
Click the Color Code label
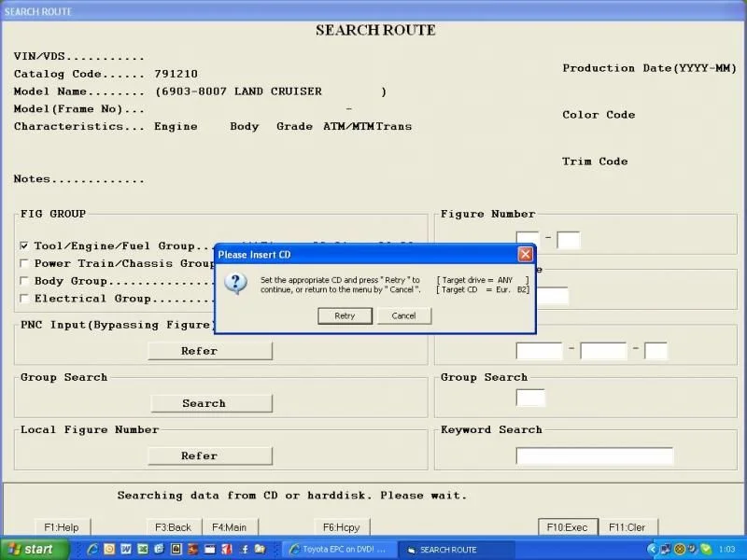point(599,115)
